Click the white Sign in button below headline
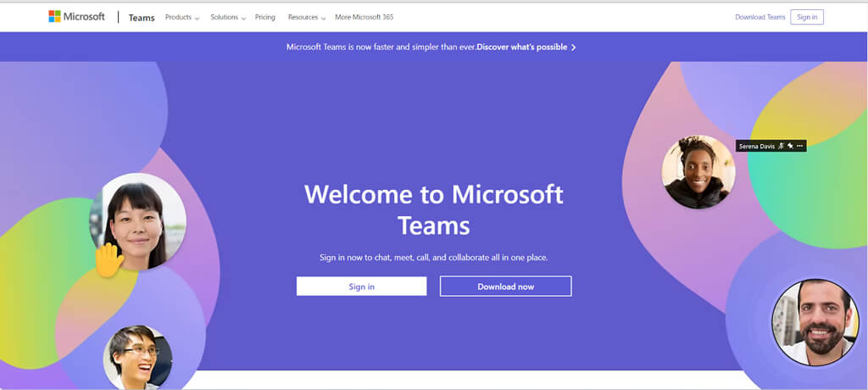Image resolution: width=868 pixels, height=390 pixels. (x=361, y=287)
